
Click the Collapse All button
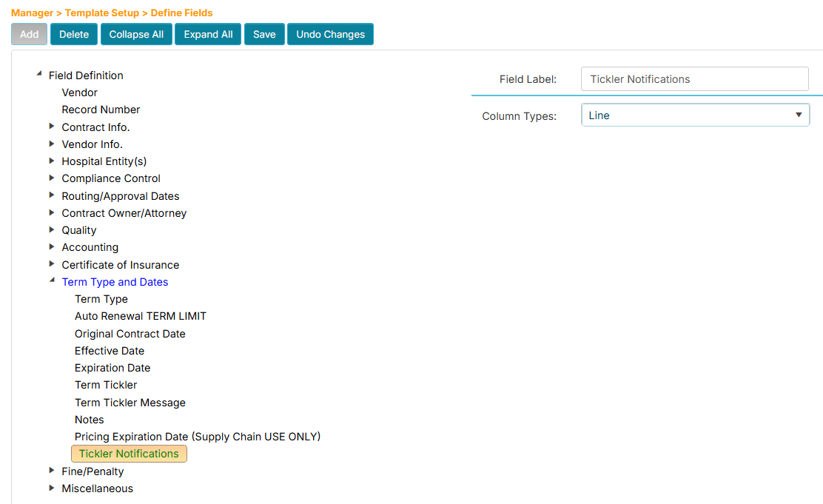[x=136, y=34]
